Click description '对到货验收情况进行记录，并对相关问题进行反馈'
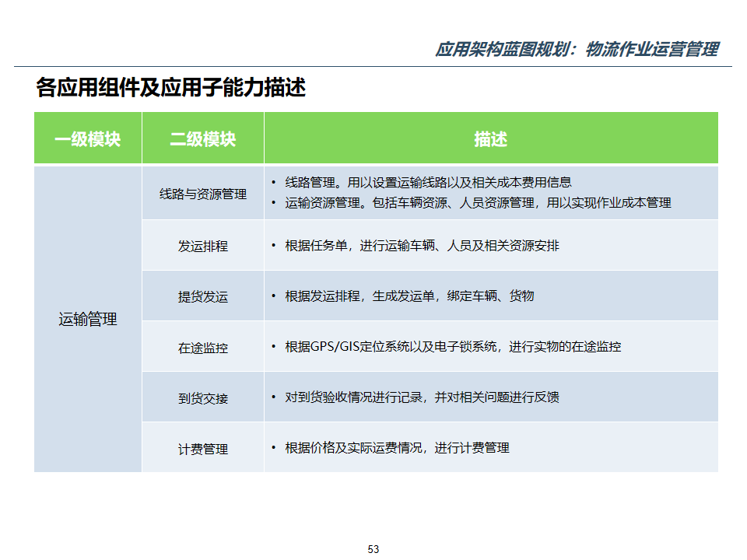This screenshot has height=560, width=747. 422,397
